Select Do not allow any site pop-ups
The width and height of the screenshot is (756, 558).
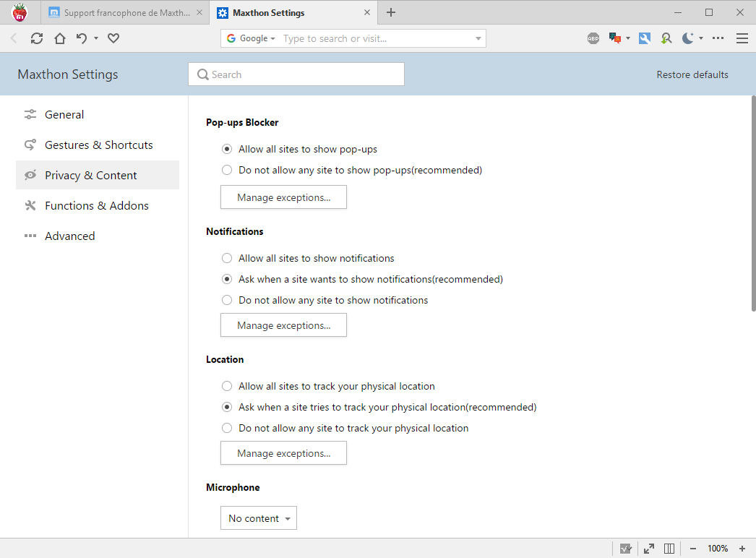227,170
